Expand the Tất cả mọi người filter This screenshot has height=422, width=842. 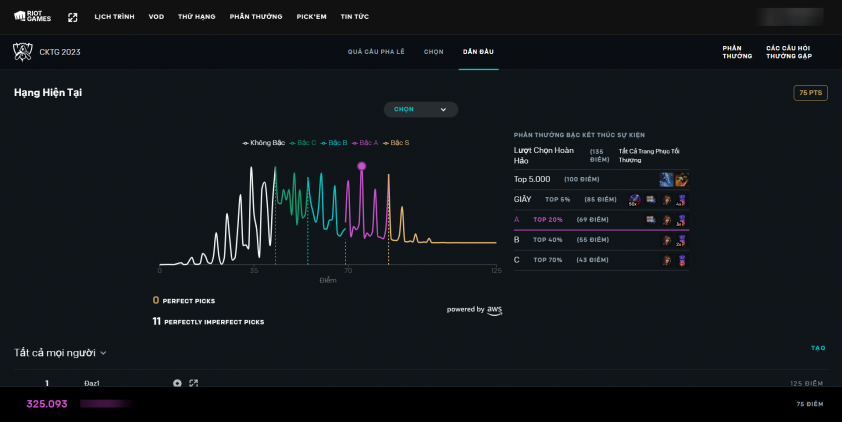60,353
